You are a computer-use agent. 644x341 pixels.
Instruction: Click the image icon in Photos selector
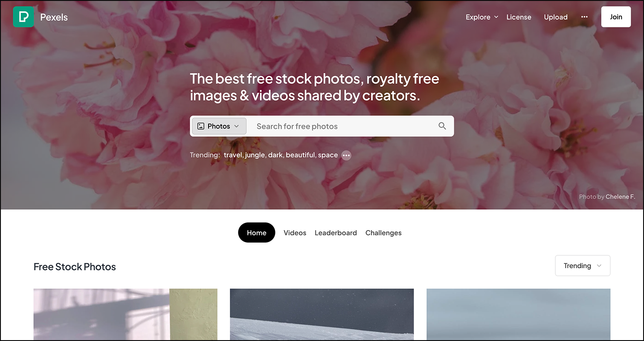point(201,126)
